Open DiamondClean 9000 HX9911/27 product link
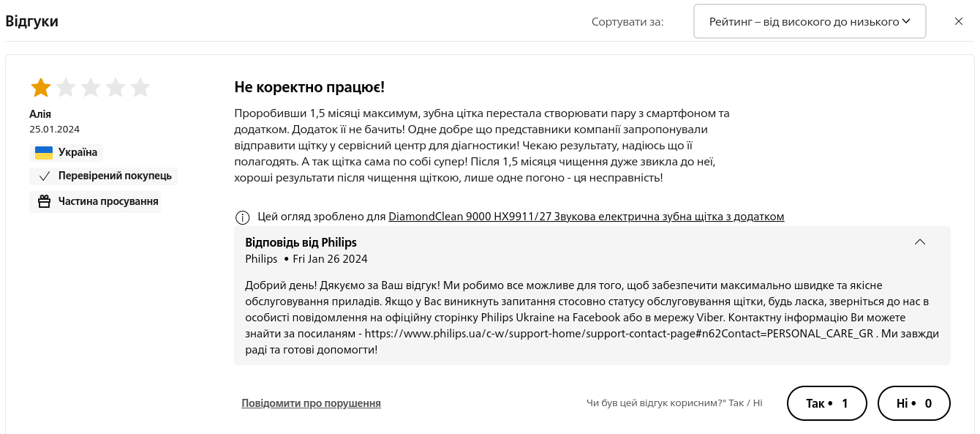This screenshot has height=434, width=980. point(586,217)
